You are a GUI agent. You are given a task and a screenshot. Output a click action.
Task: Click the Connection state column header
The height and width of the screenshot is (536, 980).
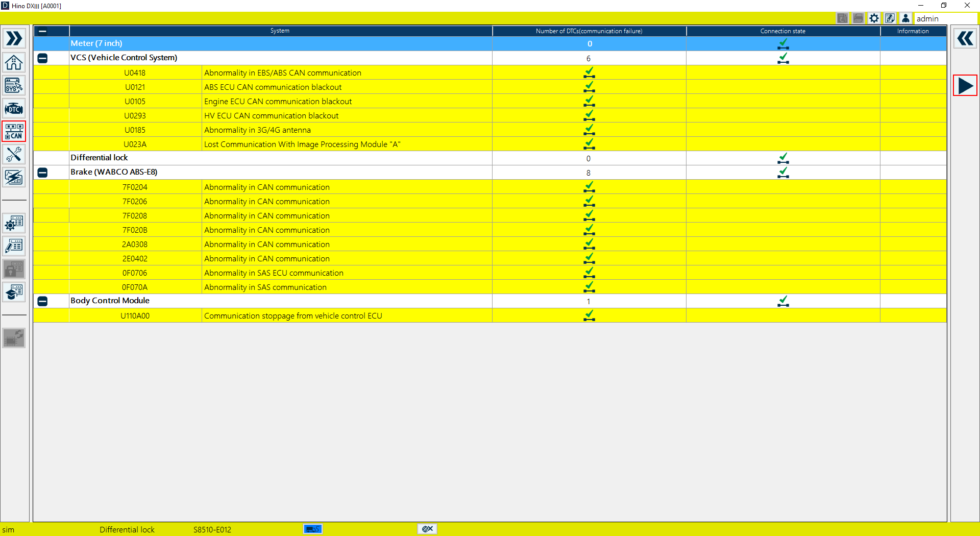782,31
